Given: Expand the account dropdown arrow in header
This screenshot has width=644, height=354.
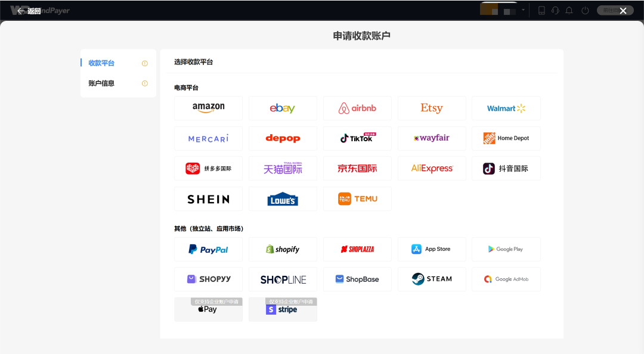Looking at the screenshot, I should click(x=524, y=10).
